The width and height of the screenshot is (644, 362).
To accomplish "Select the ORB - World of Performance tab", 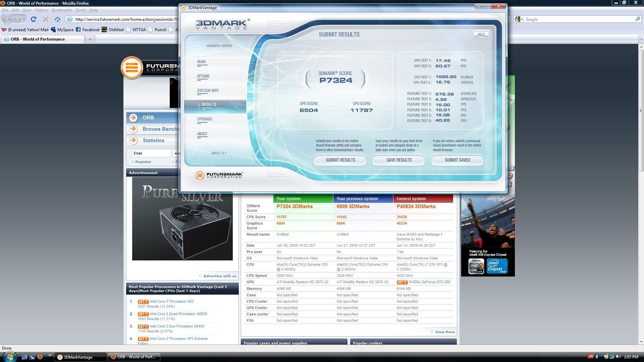I will click(43, 39).
